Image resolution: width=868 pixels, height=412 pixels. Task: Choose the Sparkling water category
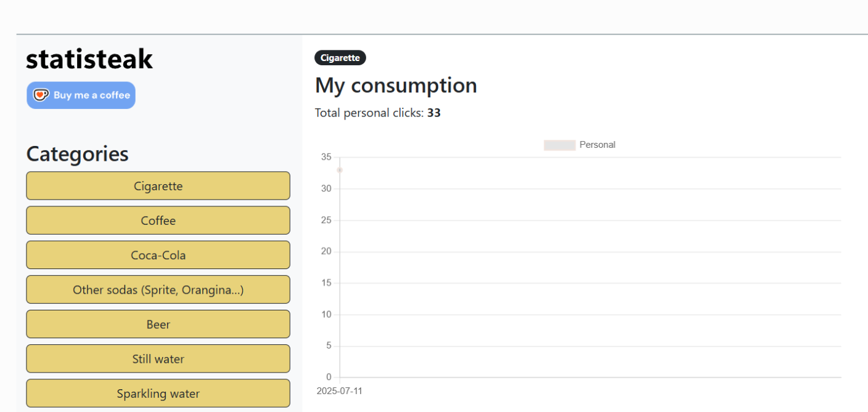[158, 393]
